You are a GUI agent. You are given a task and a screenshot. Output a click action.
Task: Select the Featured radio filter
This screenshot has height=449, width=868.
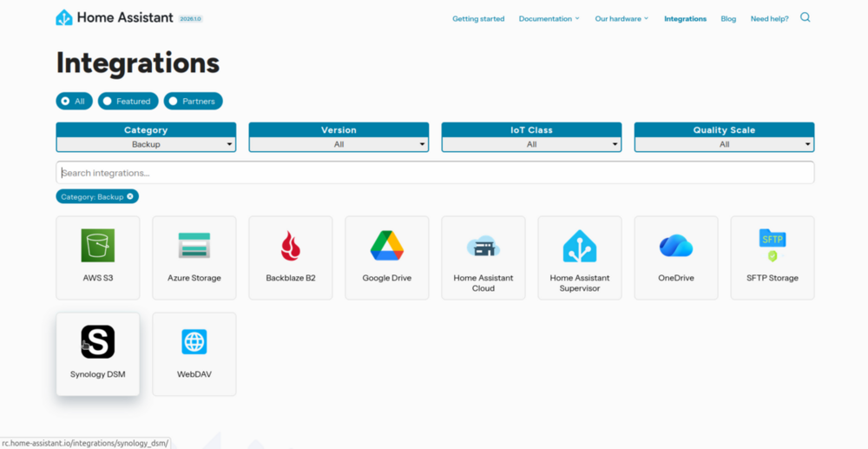(x=128, y=102)
